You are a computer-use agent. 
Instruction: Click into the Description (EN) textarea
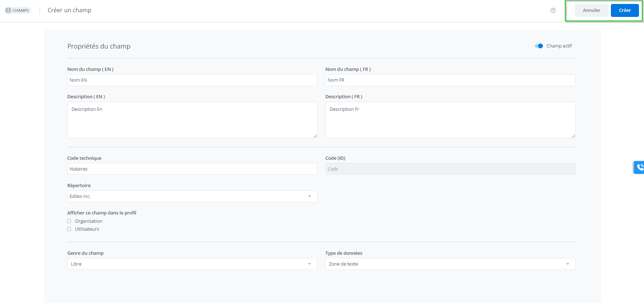[192, 120]
